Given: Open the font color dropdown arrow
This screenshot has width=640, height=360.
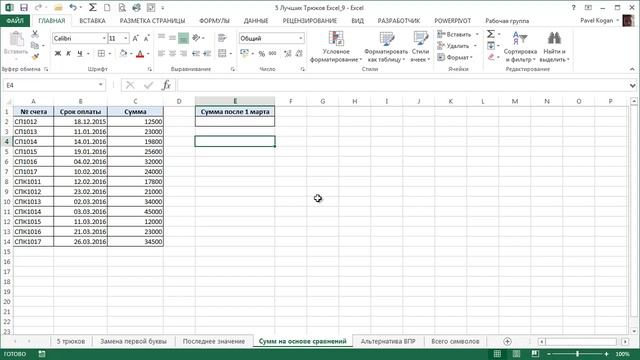Looking at the screenshot, I should (x=148, y=53).
